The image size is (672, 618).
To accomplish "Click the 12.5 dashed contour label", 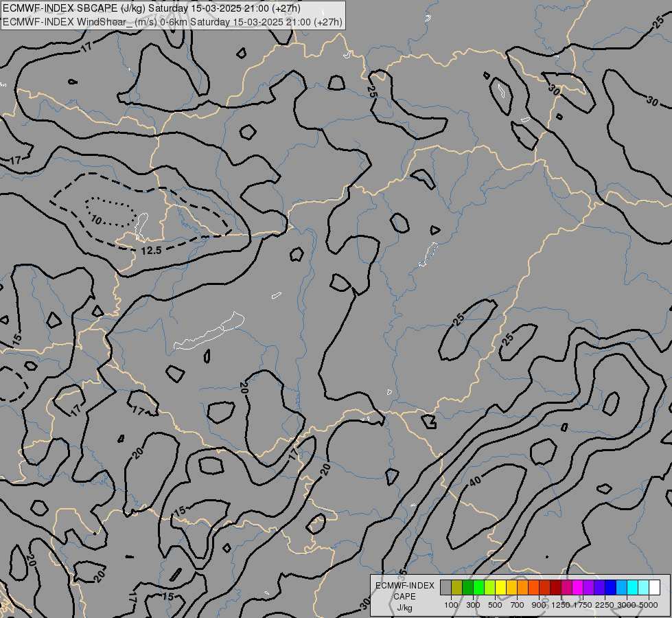I will point(151,251).
